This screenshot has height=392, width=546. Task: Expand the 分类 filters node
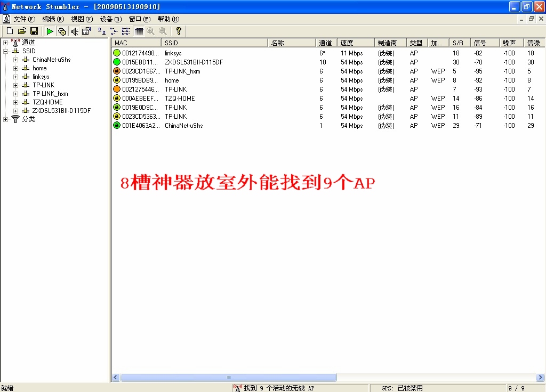coord(5,119)
